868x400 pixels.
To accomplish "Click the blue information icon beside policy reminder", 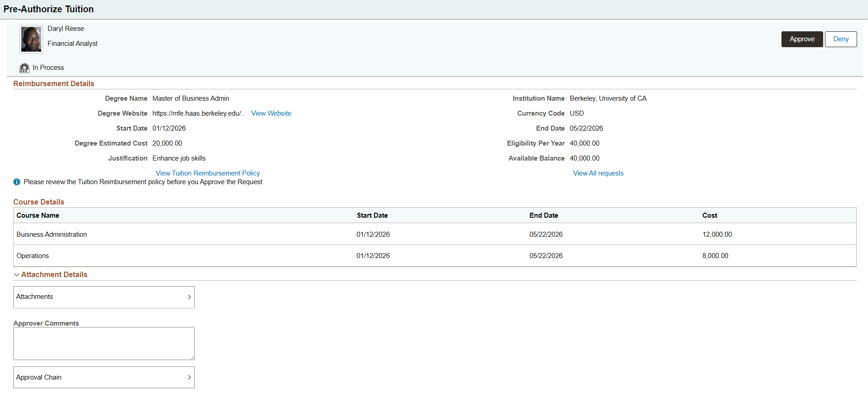I will [x=17, y=182].
